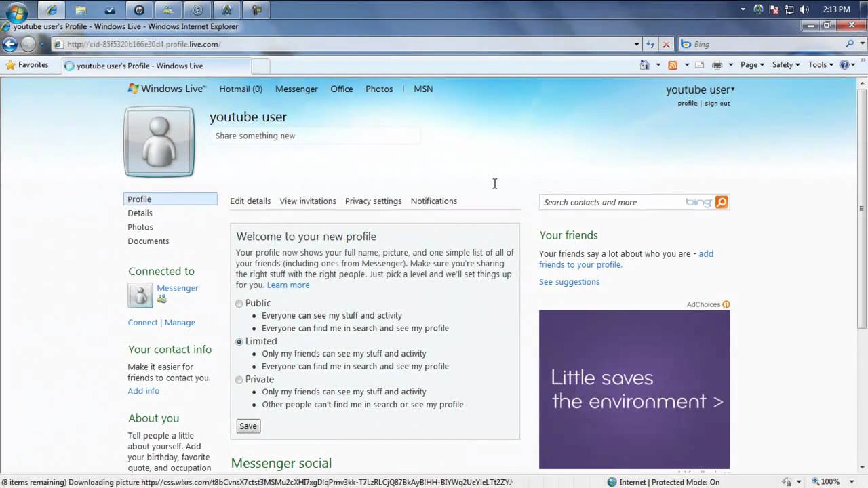Image resolution: width=868 pixels, height=488 pixels.
Task: Click the Save button
Action: point(248,426)
